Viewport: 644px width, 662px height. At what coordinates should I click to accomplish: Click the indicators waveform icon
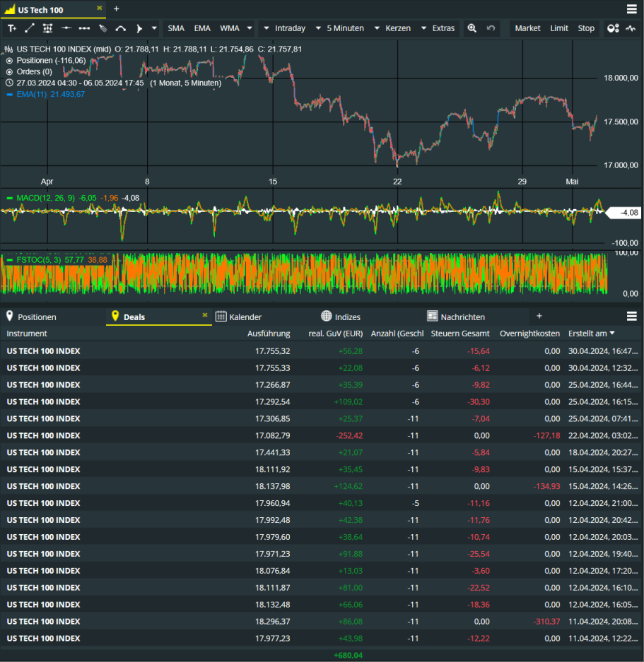[631, 28]
